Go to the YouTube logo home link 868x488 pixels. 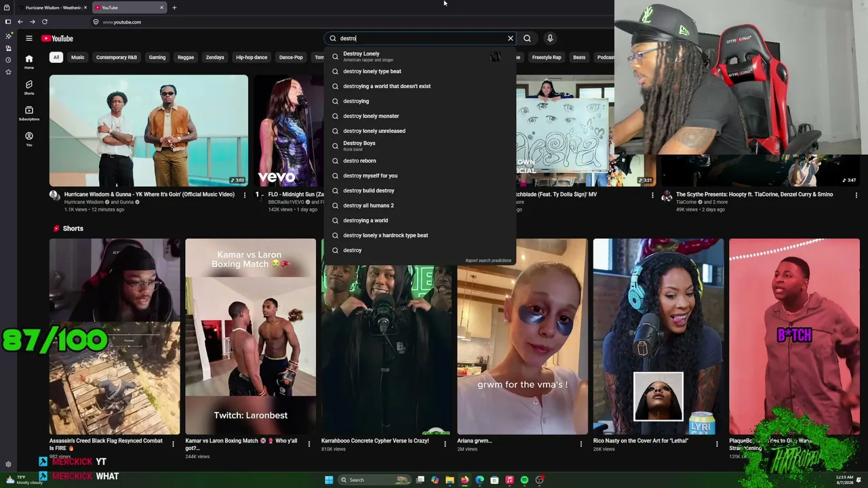tap(57, 39)
